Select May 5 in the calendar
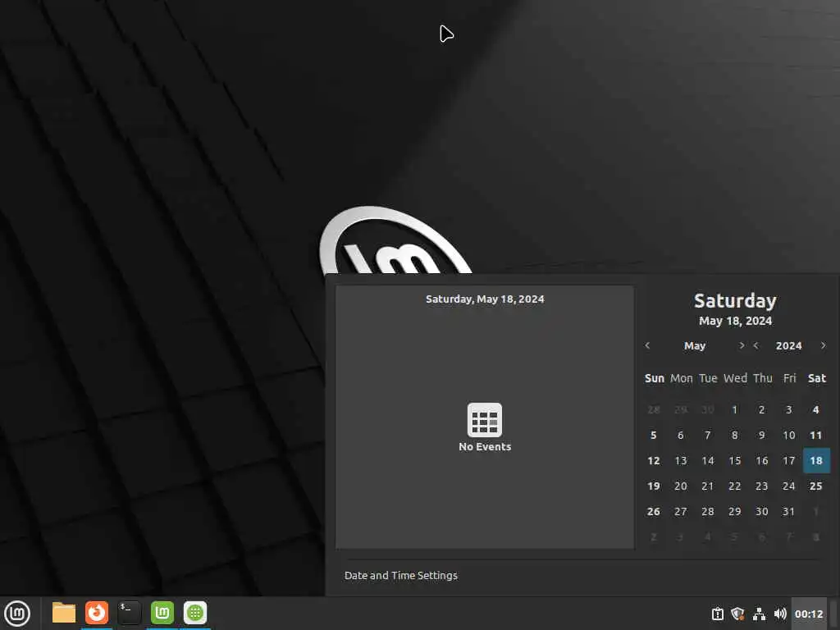This screenshot has height=630, width=840. pyautogui.click(x=654, y=435)
